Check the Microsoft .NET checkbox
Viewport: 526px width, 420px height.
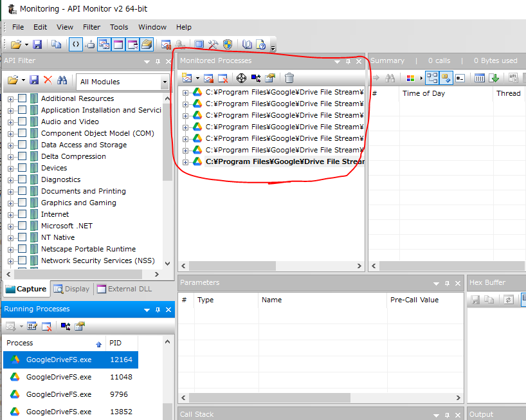point(22,225)
